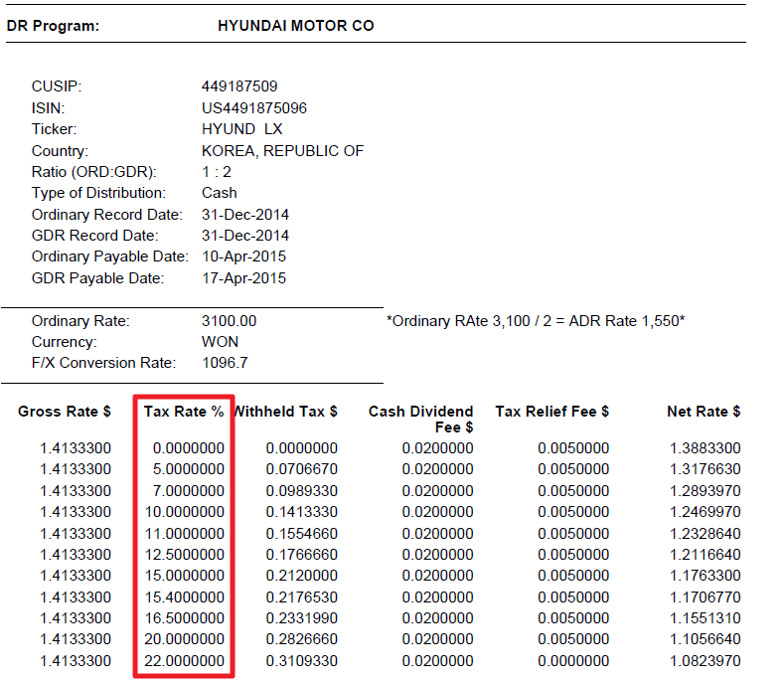Screen dimensions: 784x682
Task: Click the Net Rate $ column header
Action: click(x=704, y=412)
